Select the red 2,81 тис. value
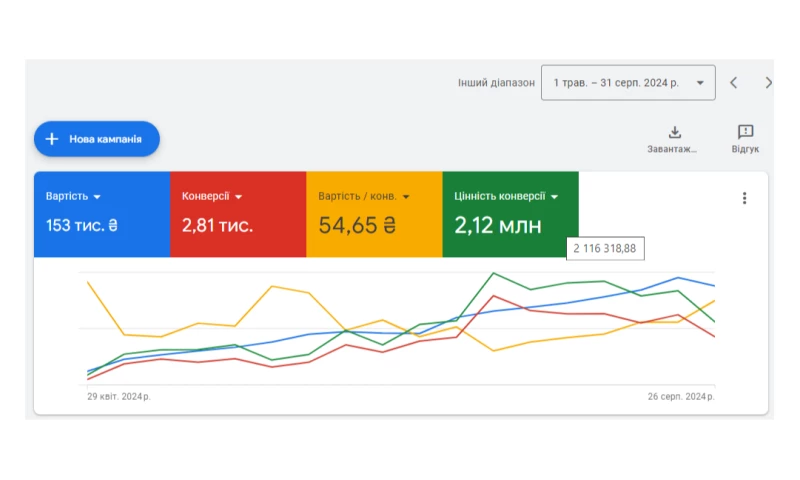Screen dimensions: 800x480 click(x=217, y=225)
